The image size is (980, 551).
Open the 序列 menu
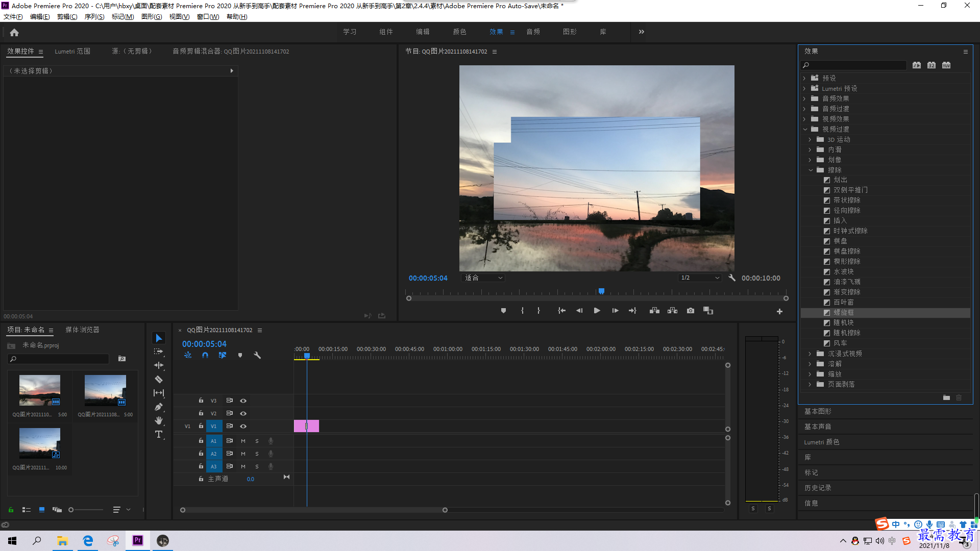[94, 17]
